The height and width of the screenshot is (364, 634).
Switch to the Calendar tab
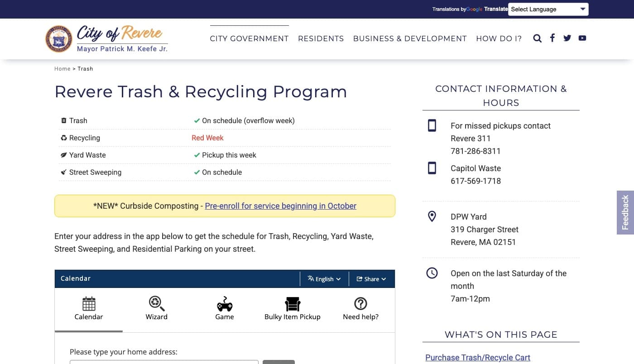pos(89,309)
